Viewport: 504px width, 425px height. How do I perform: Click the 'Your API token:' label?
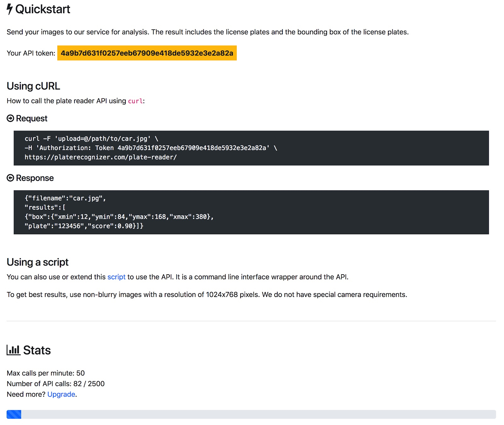31,53
